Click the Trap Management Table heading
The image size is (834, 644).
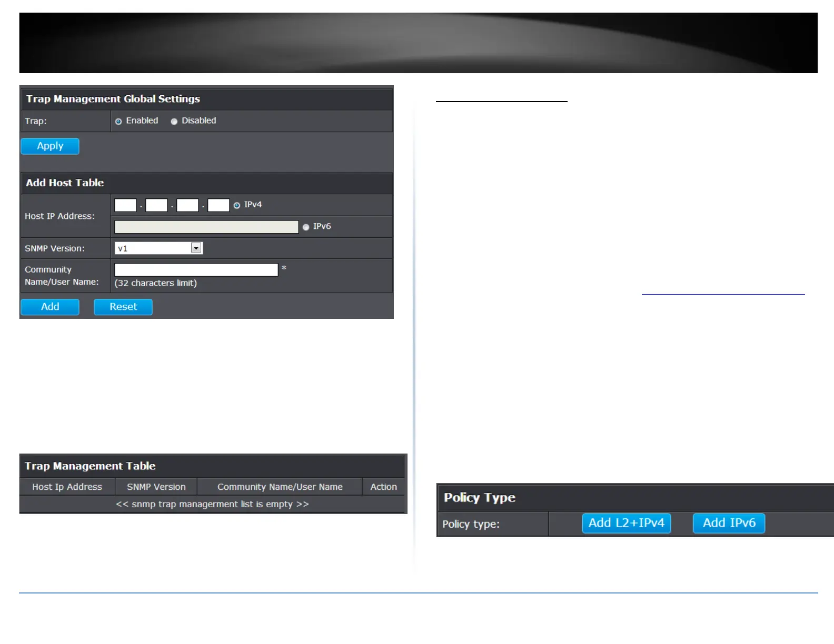point(90,466)
